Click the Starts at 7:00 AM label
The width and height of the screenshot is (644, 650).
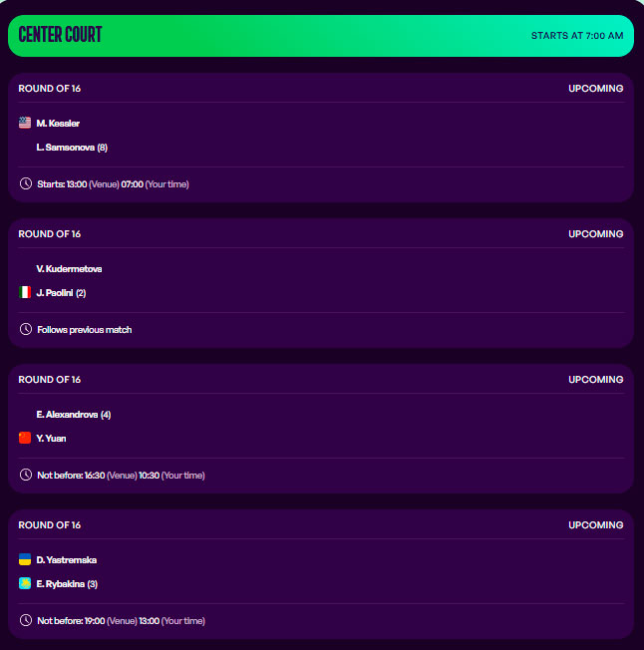pos(577,36)
